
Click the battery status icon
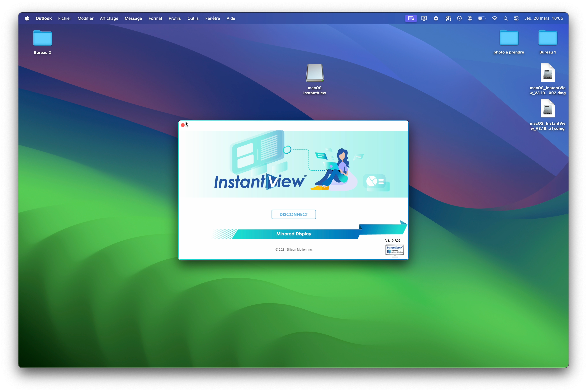click(x=481, y=18)
